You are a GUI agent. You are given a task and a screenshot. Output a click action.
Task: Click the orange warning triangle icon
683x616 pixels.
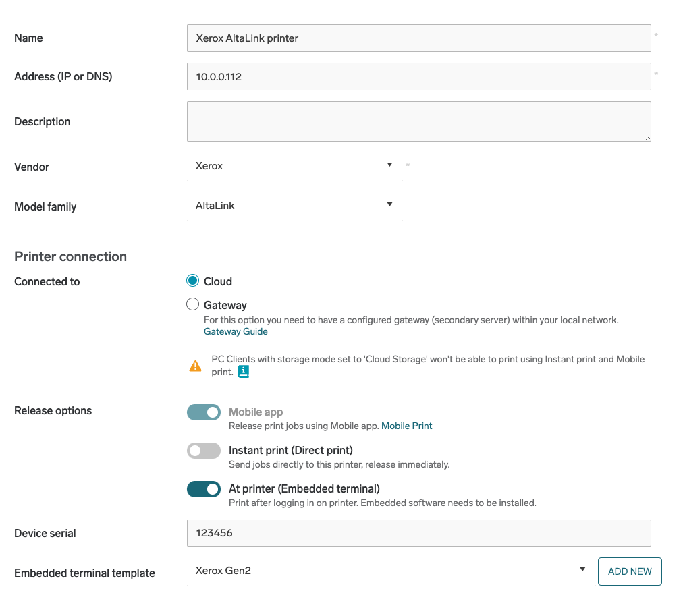tap(195, 366)
